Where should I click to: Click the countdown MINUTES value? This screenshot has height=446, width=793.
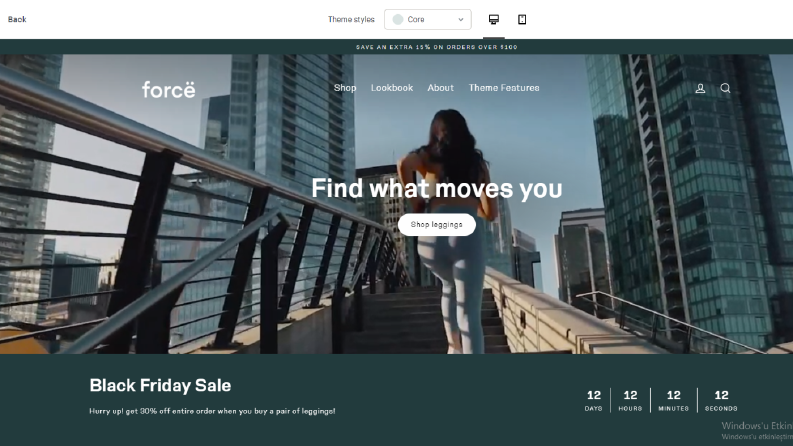tap(674, 395)
